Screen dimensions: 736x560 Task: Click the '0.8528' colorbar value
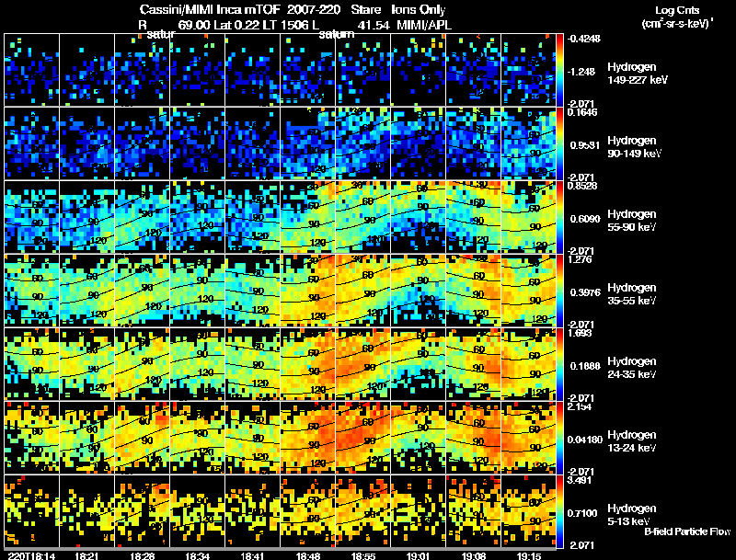tap(582, 186)
